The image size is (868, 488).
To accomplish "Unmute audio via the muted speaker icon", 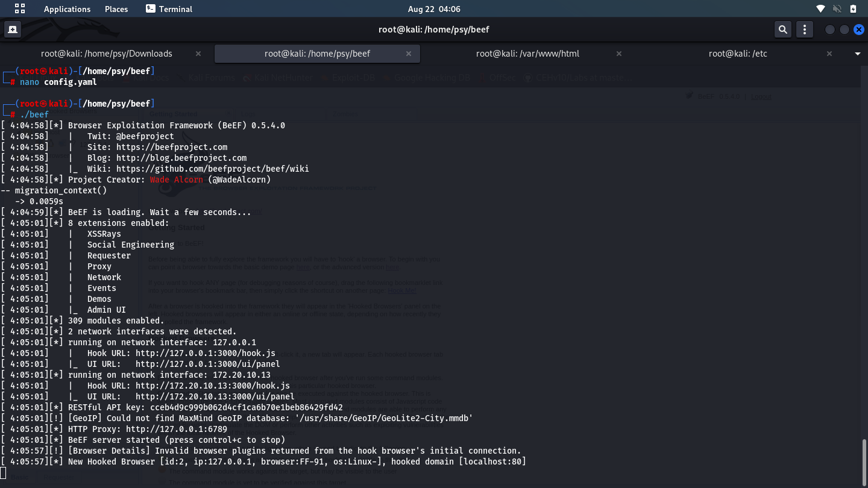I will [837, 8].
